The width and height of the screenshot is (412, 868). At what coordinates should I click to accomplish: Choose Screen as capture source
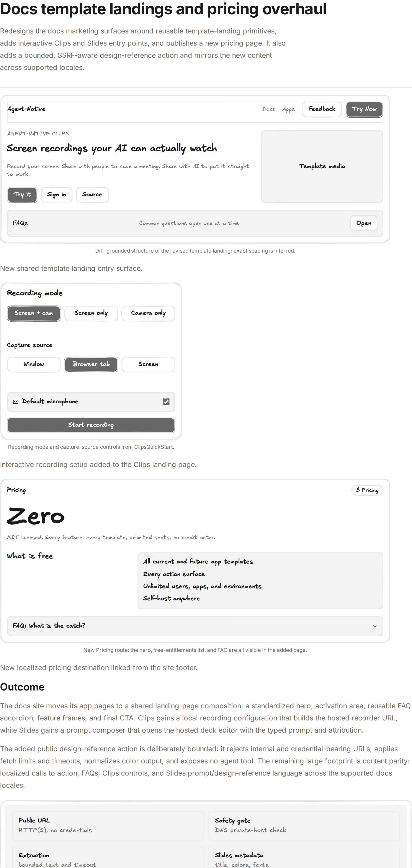pyautogui.click(x=148, y=364)
